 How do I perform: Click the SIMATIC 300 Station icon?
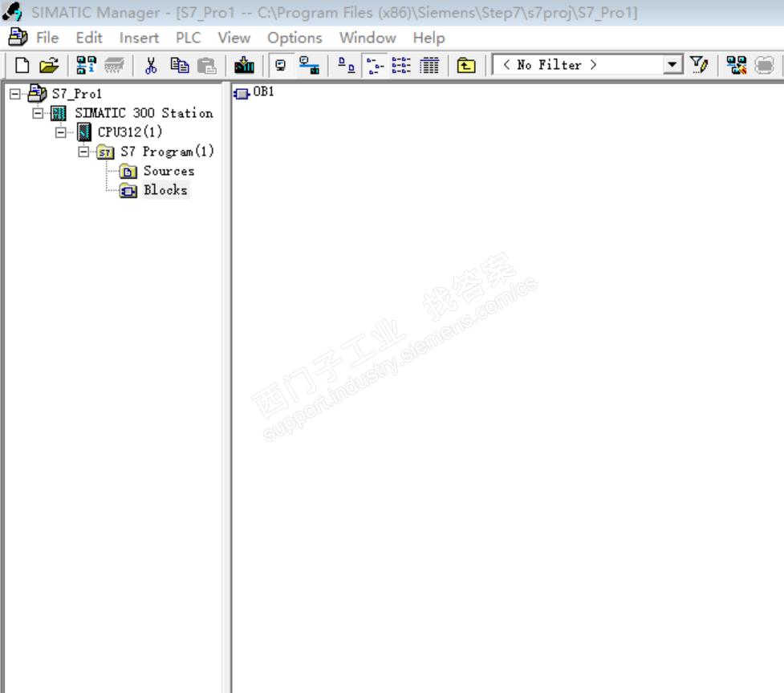coord(59,113)
